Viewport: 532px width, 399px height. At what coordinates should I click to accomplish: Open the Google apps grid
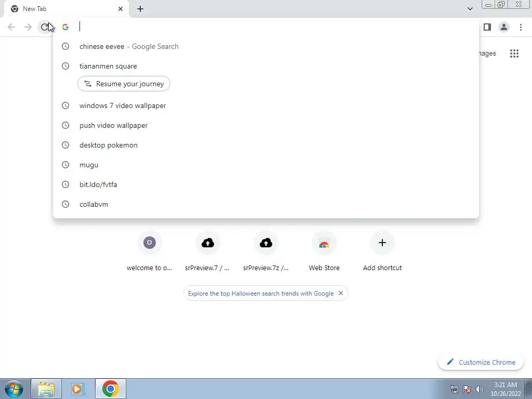[x=514, y=54]
